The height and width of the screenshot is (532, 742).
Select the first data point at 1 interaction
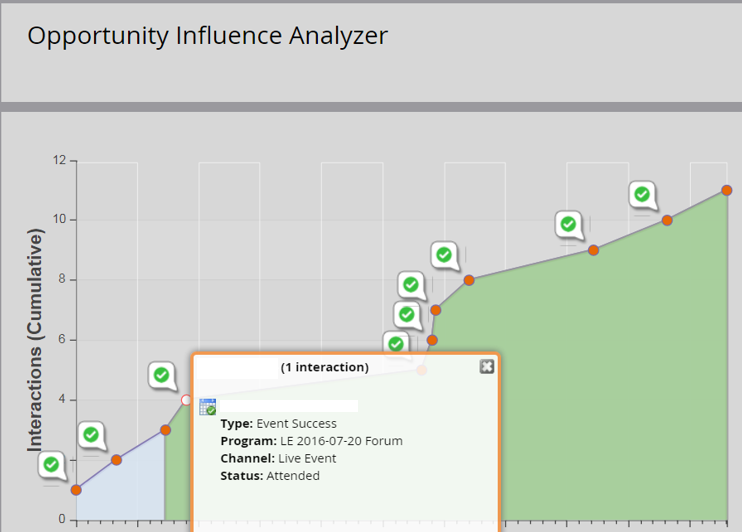pyautogui.click(x=76, y=490)
